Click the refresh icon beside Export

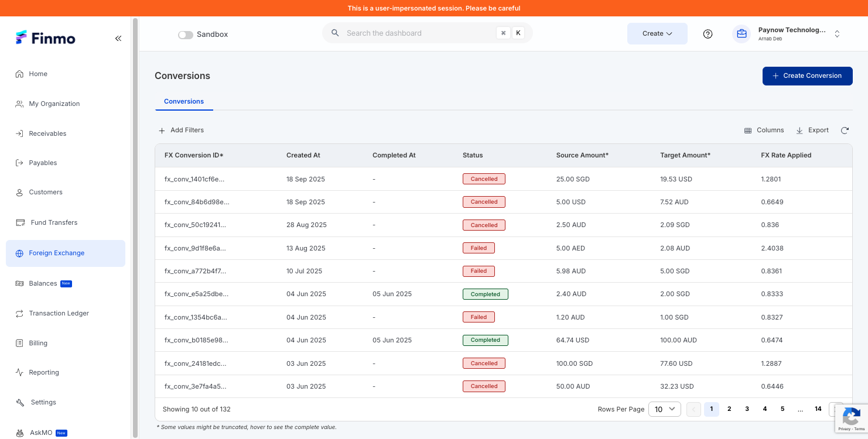pyautogui.click(x=845, y=131)
